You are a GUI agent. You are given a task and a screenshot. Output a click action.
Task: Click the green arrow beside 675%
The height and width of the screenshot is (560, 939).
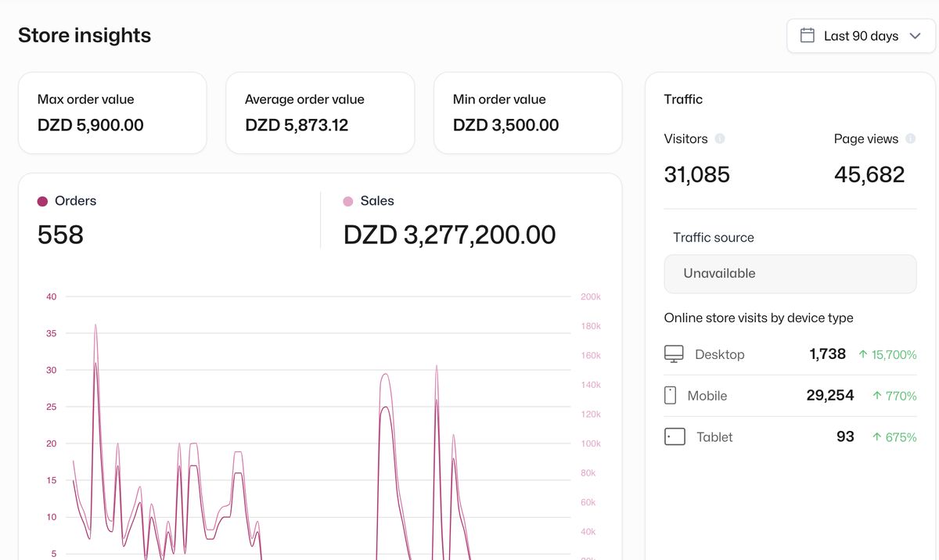click(876, 437)
